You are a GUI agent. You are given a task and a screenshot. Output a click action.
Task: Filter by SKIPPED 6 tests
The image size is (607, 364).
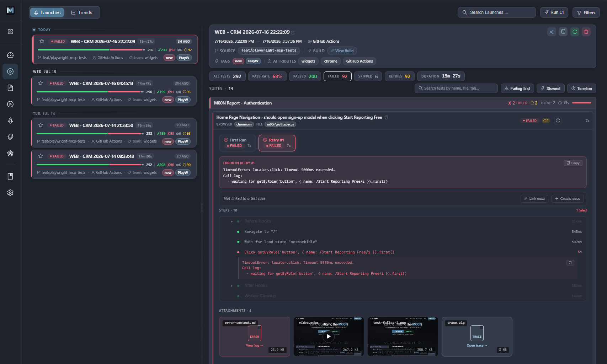368,76
